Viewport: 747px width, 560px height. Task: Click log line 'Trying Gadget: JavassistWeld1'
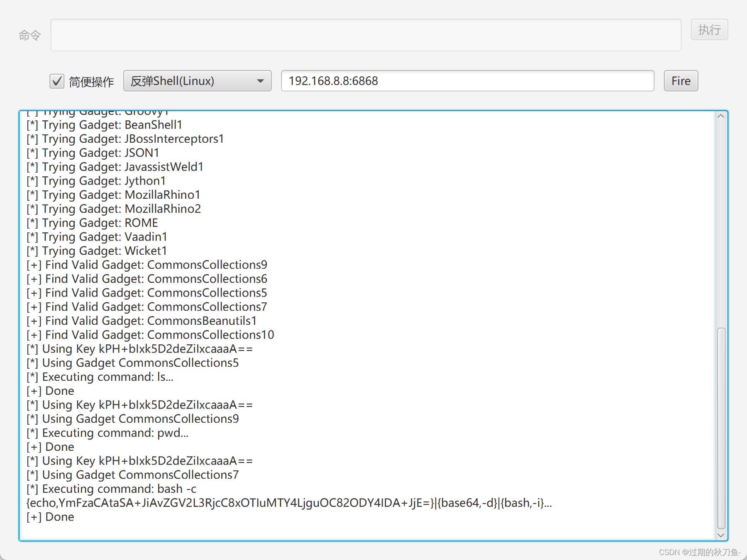(x=115, y=167)
